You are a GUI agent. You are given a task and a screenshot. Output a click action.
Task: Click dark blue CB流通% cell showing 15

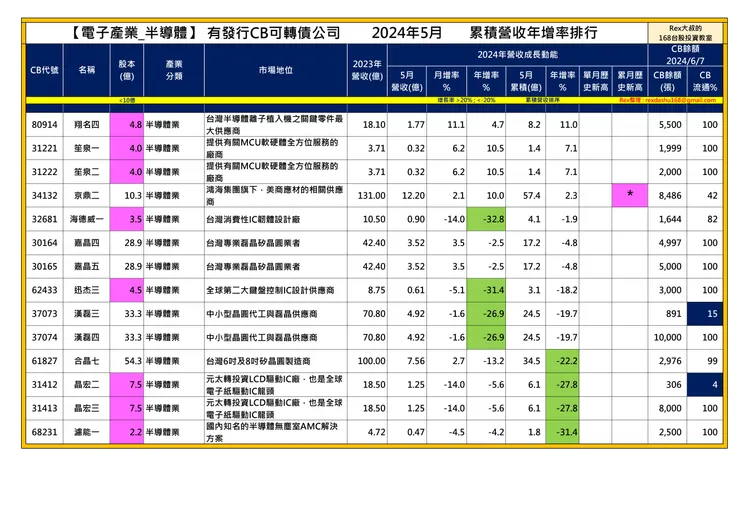705,313
